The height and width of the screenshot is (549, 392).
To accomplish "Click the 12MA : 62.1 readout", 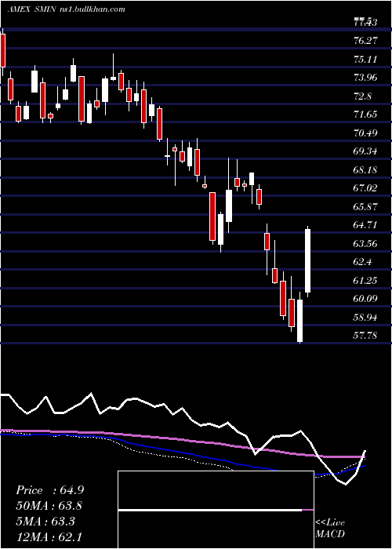I will click(x=49, y=536).
